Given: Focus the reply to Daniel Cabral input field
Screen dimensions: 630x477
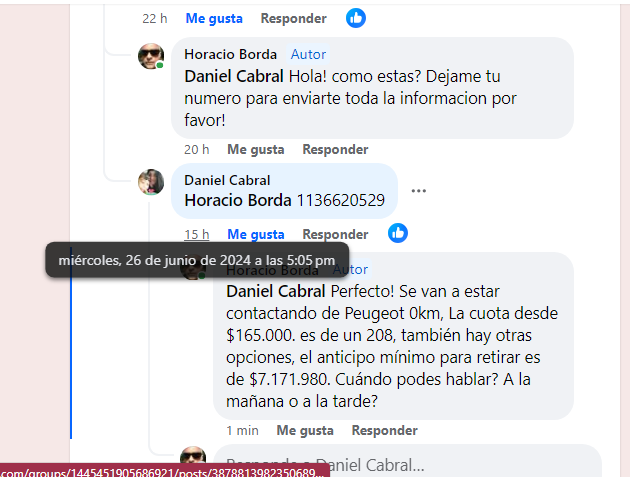Looking at the screenshot, I should click(407, 461).
